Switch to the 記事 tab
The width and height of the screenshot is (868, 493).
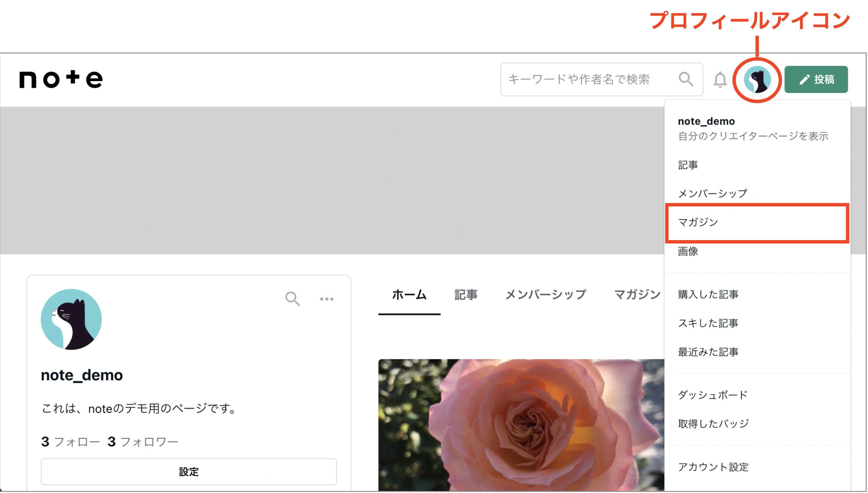click(x=466, y=295)
